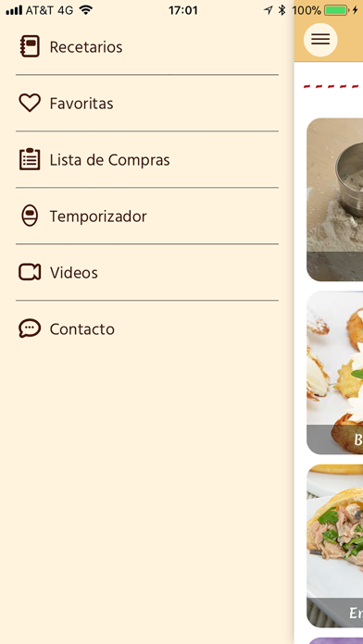Tap the Favoritas heart icon
363x644 pixels.
(30, 103)
